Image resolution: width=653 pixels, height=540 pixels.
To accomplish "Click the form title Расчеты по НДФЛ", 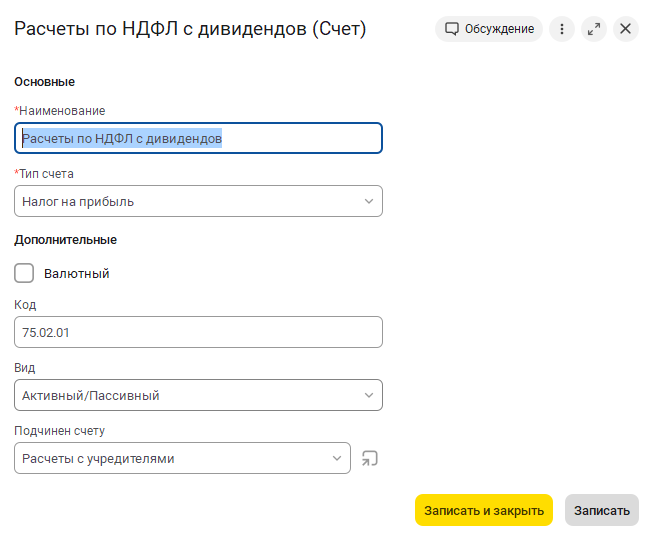I will (190, 29).
